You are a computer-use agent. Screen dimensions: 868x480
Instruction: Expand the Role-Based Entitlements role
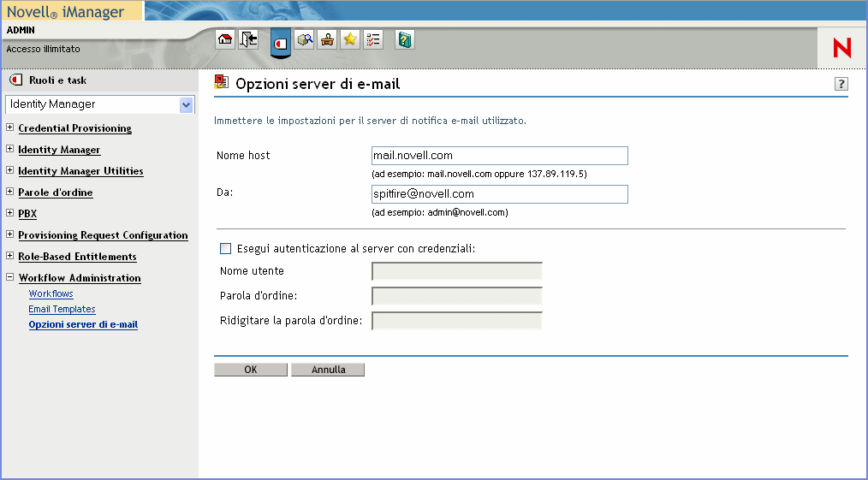click(x=10, y=257)
